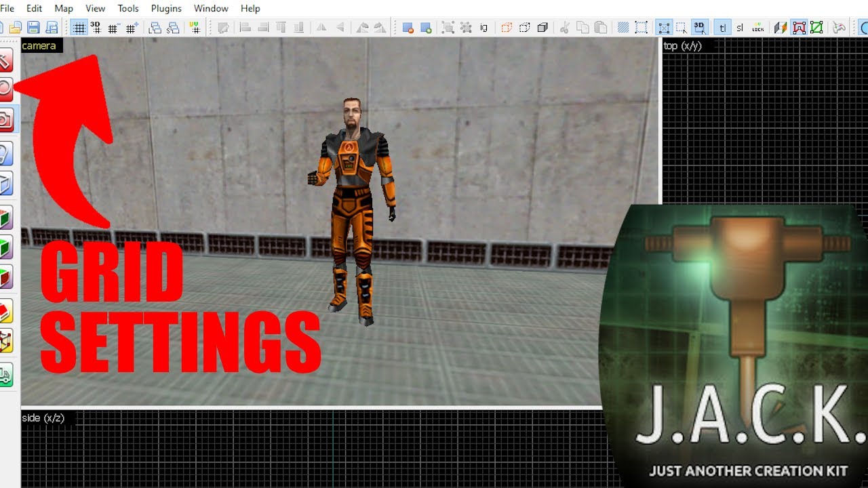Select the Clipping tool

click(x=5, y=311)
